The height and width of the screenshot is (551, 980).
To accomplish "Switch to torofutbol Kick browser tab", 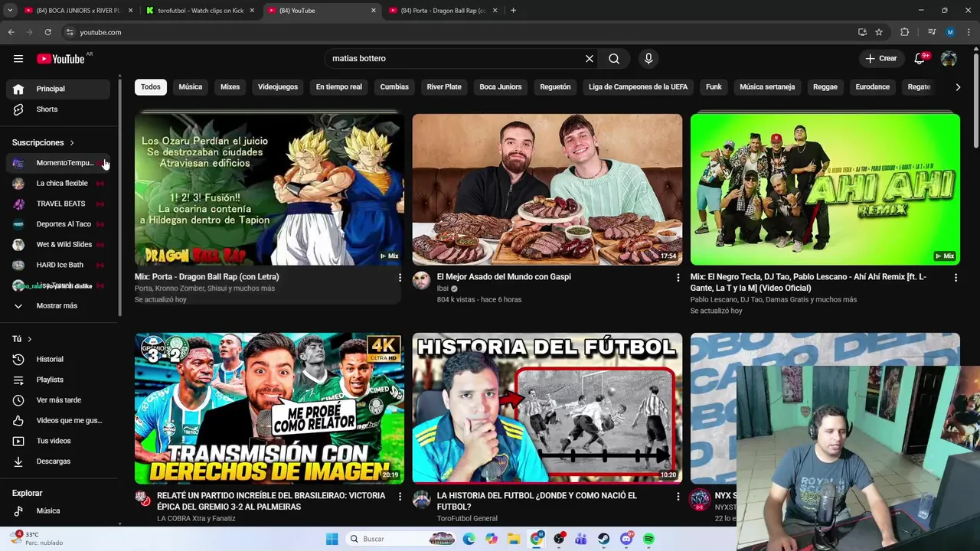I will pyautogui.click(x=201, y=11).
